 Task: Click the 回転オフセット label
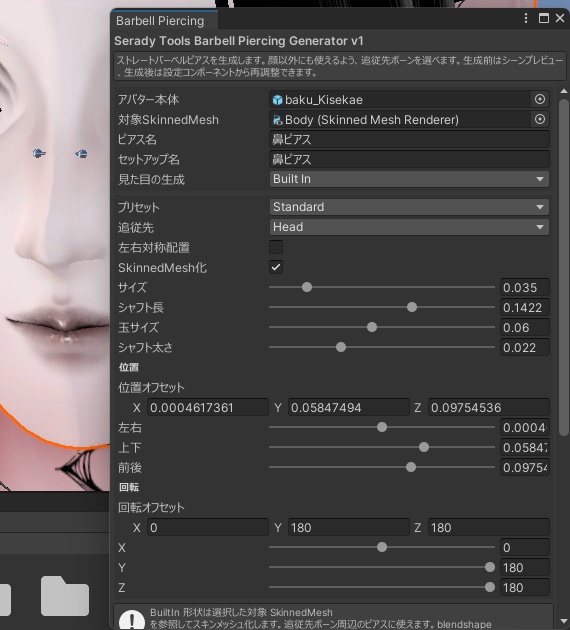[151, 507]
